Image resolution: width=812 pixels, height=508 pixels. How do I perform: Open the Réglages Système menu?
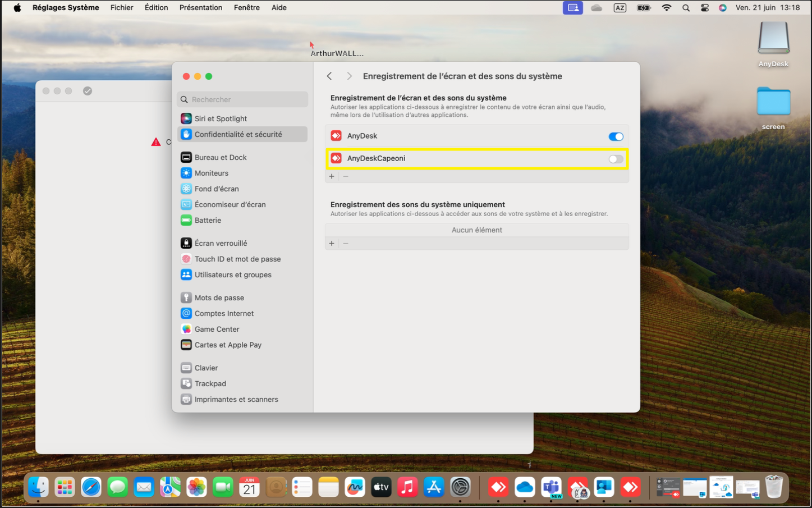66,7
